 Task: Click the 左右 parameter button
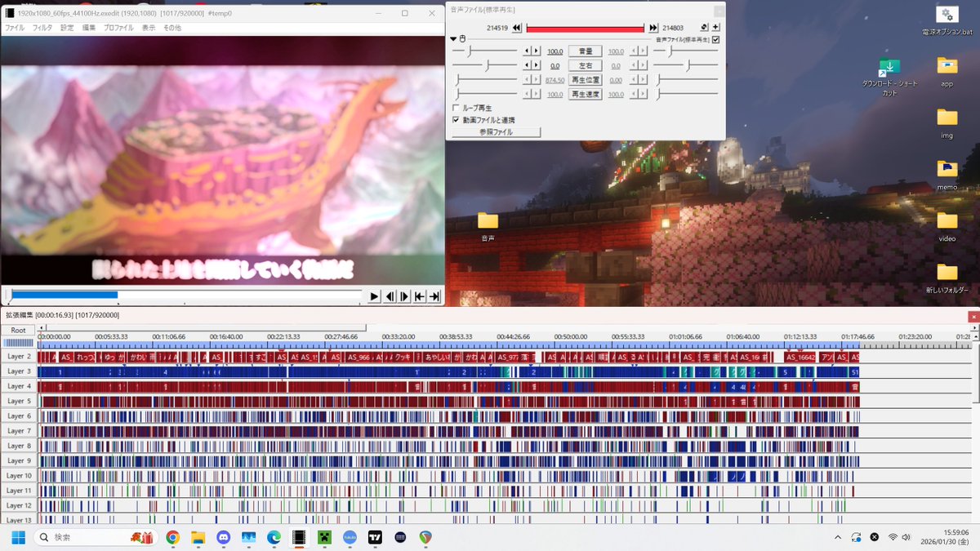585,65
